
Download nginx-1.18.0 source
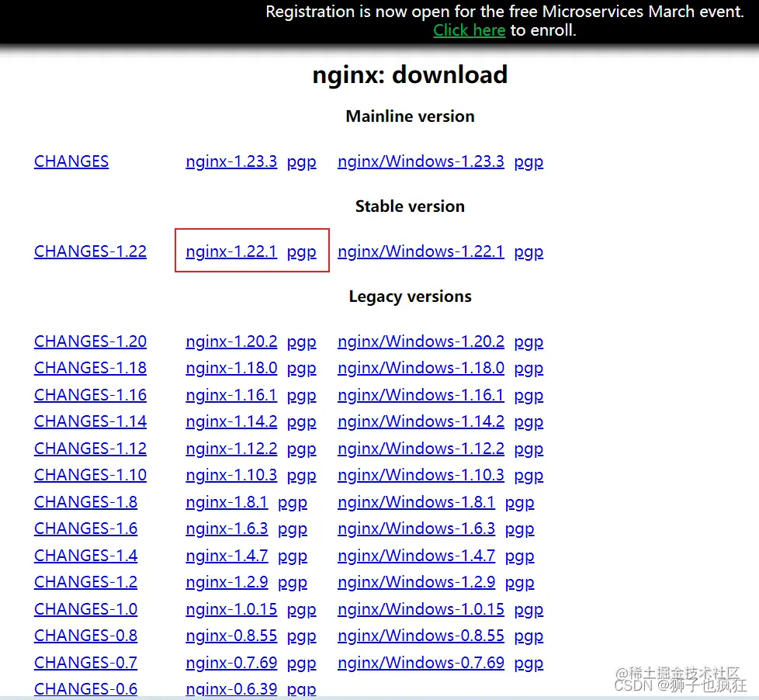(x=231, y=368)
